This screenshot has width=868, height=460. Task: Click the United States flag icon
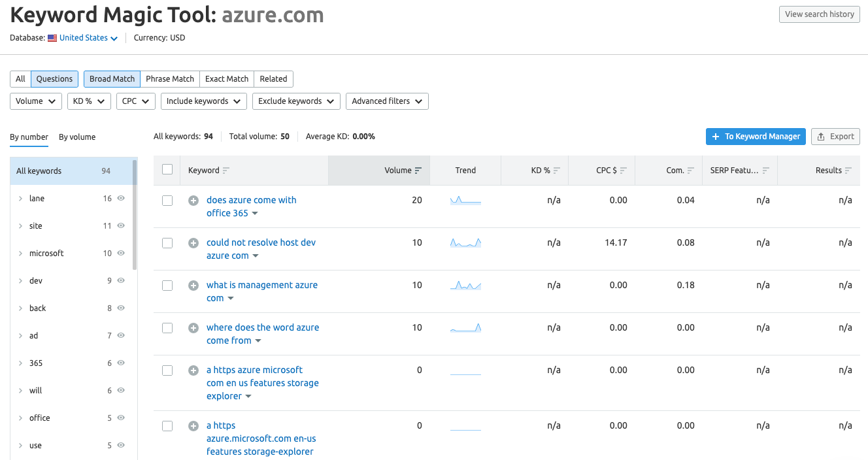pyautogui.click(x=52, y=38)
